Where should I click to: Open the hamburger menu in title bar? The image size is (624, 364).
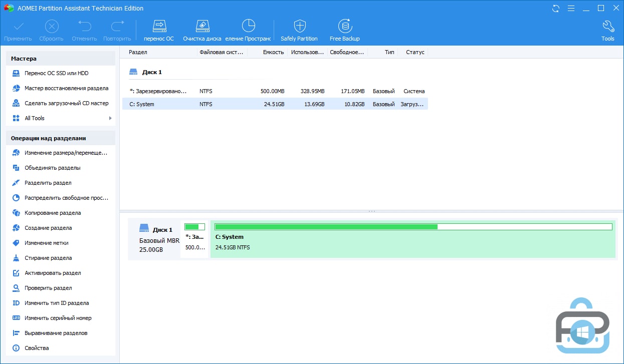pyautogui.click(x=571, y=9)
